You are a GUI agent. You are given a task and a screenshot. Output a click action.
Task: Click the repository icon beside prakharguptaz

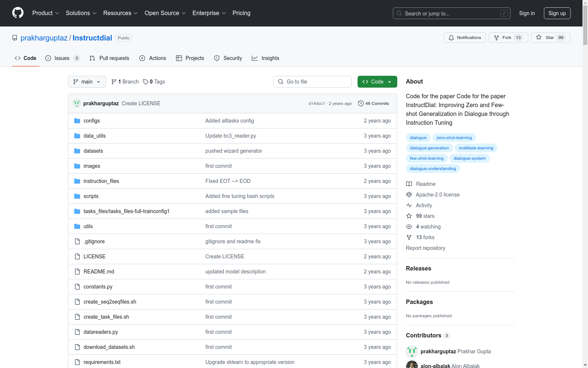[x=15, y=38]
